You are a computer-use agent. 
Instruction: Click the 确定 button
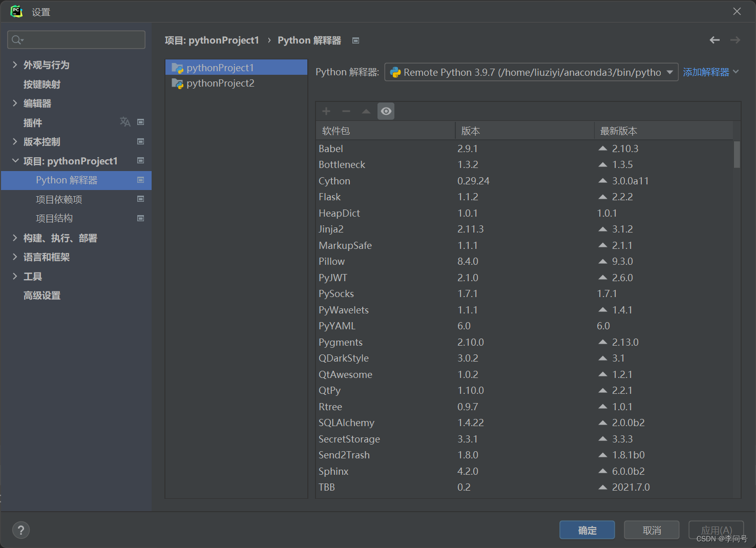pyautogui.click(x=587, y=530)
